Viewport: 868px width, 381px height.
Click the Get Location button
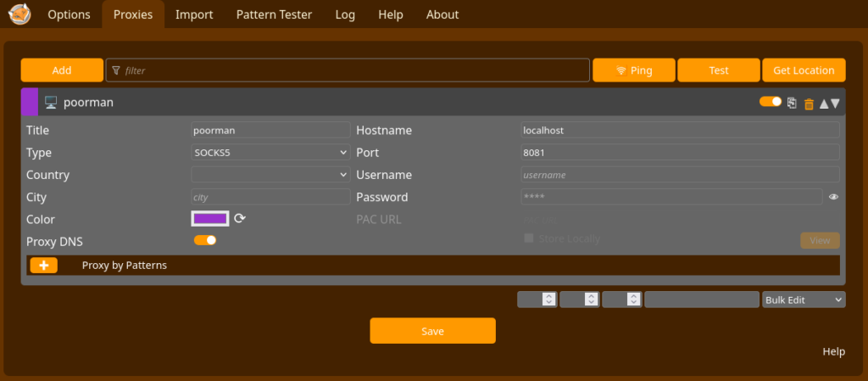[804, 70]
